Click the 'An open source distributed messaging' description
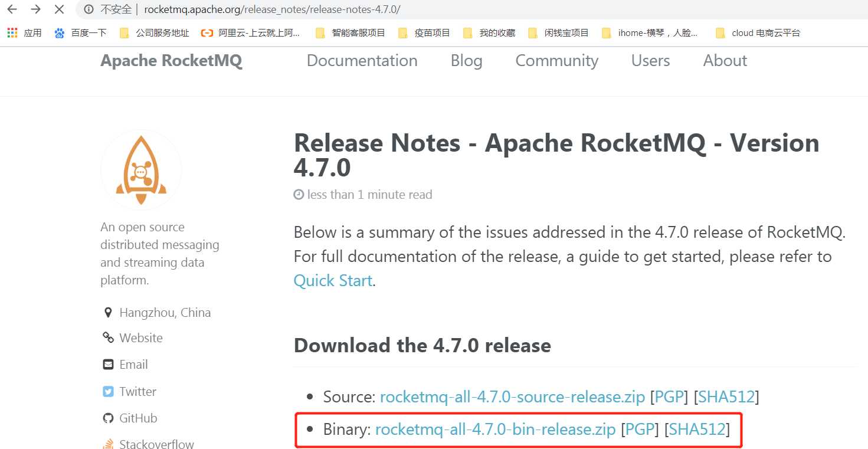This screenshot has width=868, height=449. [x=159, y=254]
